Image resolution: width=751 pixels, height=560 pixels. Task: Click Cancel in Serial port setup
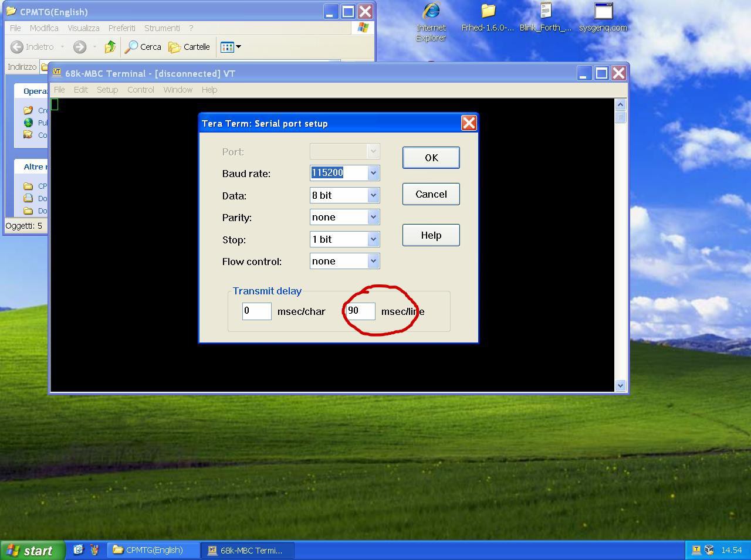pos(431,194)
